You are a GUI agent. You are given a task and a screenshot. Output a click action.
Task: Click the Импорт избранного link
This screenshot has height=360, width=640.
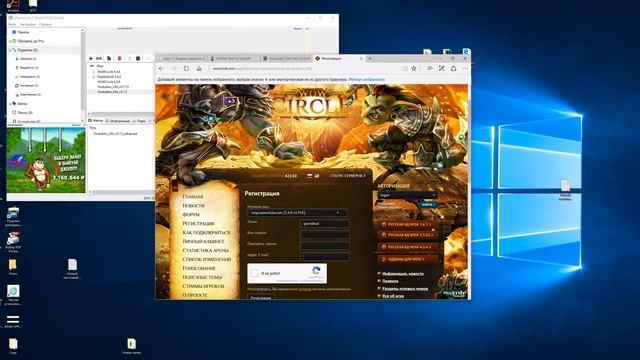coord(367,79)
